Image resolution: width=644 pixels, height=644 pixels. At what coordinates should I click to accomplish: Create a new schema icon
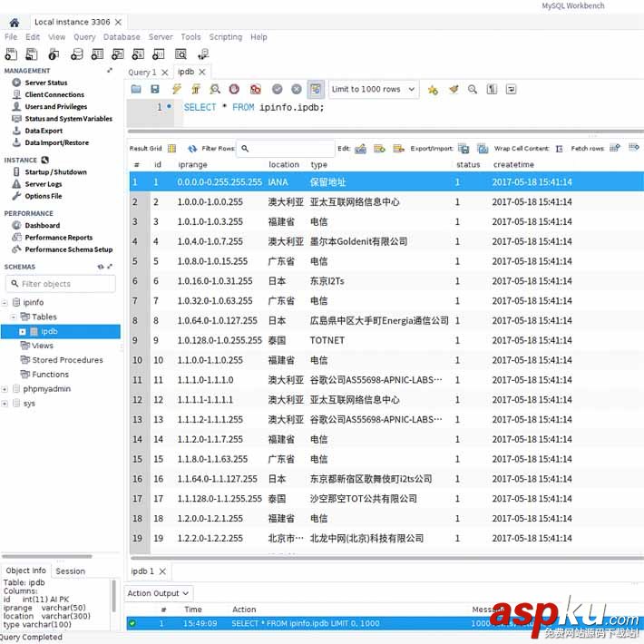coord(77,54)
